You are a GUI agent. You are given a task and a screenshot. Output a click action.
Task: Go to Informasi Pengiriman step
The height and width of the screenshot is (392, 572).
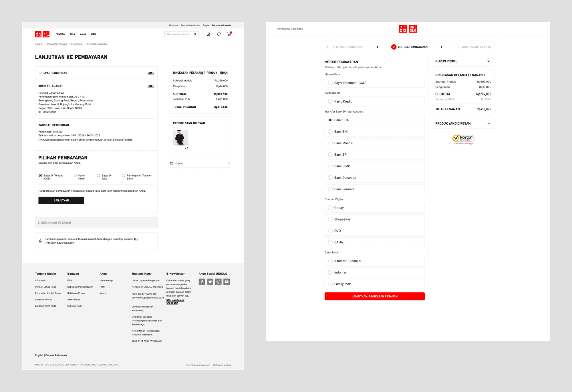tap(347, 47)
